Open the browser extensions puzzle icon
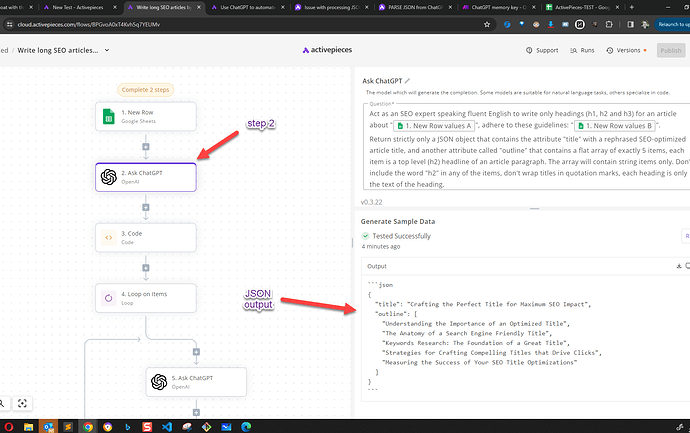 609,25
